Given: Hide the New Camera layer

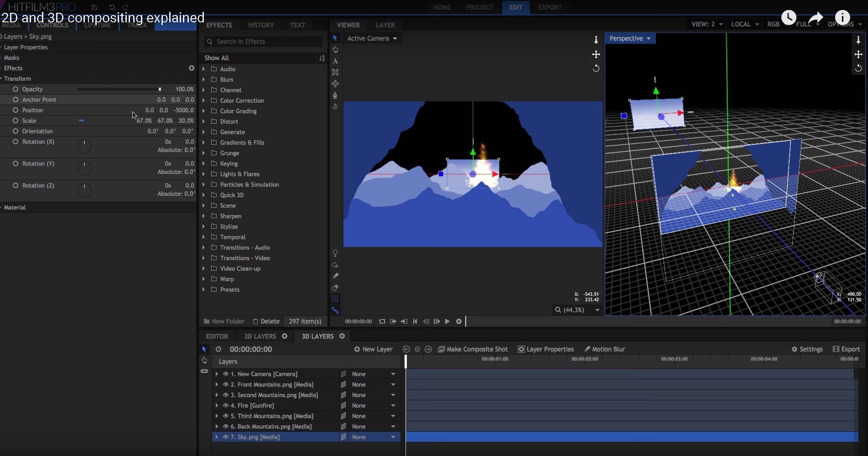Looking at the screenshot, I should click(x=226, y=374).
